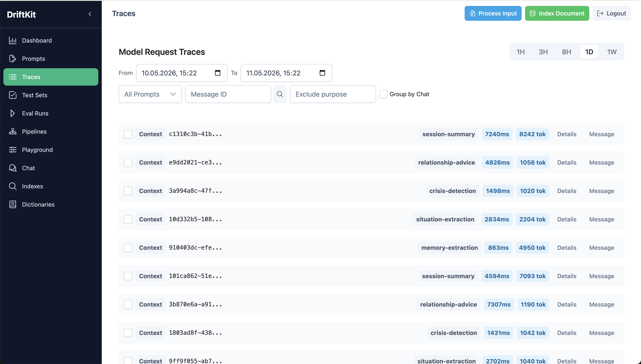Open the Dashboard page
Screen dimensions: 641x364
point(51,40)
